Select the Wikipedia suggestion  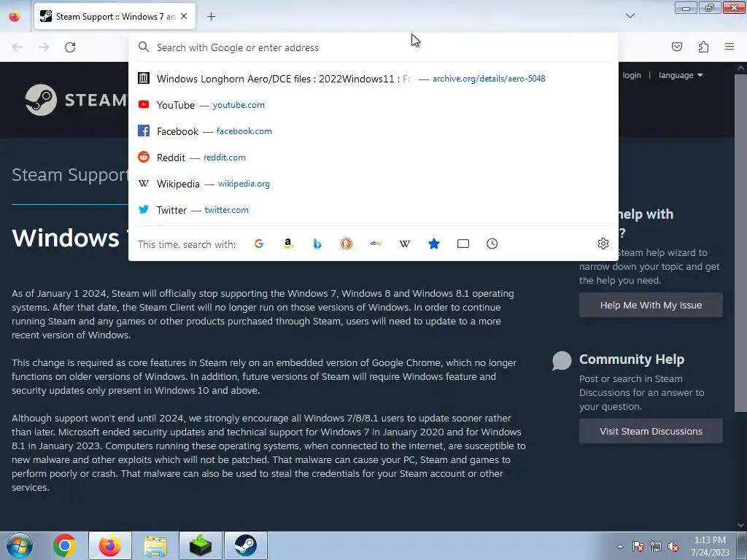point(373,183)
